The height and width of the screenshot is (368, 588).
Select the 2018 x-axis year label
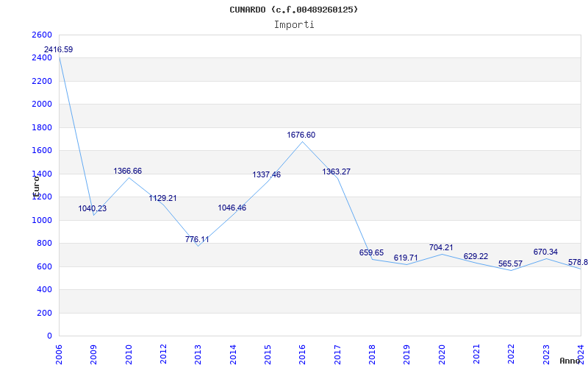(x=372, y=354)
